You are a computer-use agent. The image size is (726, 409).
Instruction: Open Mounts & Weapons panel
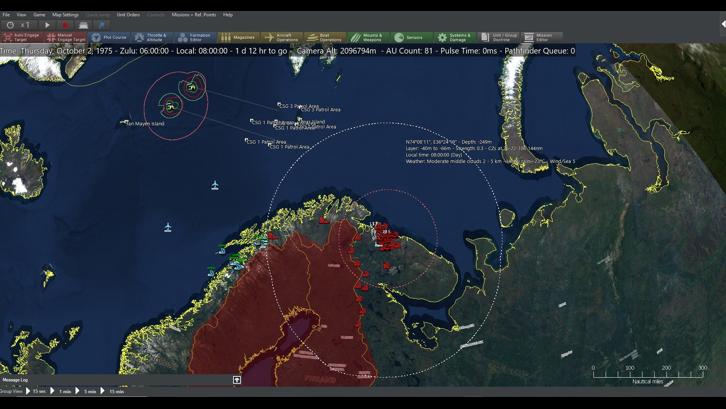tap(368, 38)
